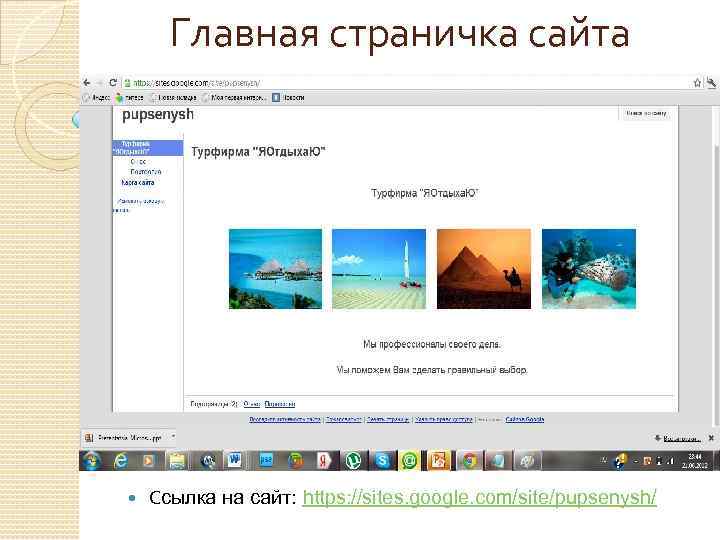720x540 pixels.
Task: Click the site search button at top right
Action: click(646, 113)
